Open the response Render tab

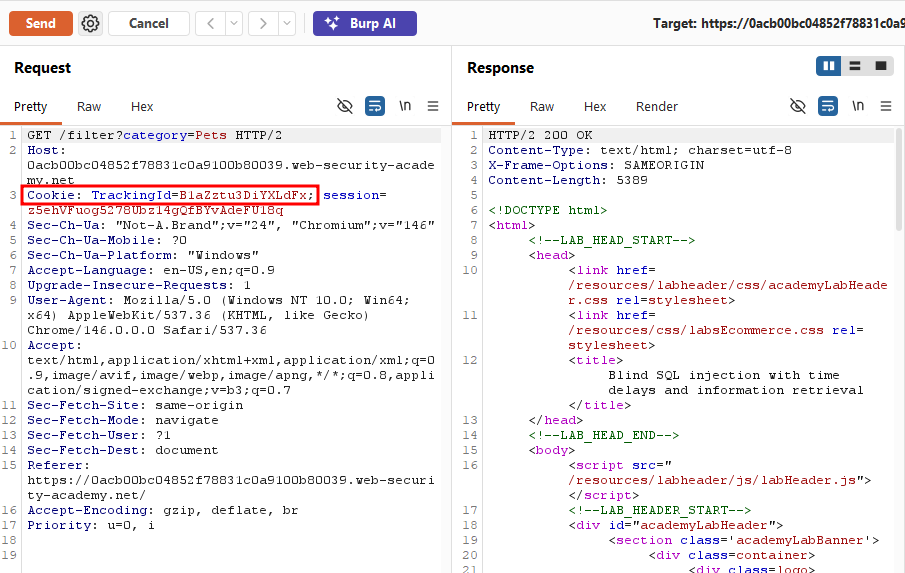(657, 107)
